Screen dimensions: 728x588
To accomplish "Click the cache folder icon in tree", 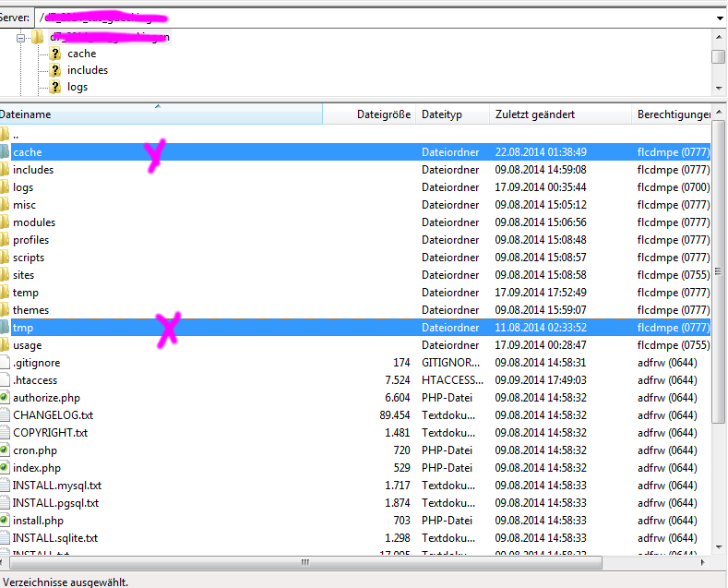I will (x=54, y=54).
